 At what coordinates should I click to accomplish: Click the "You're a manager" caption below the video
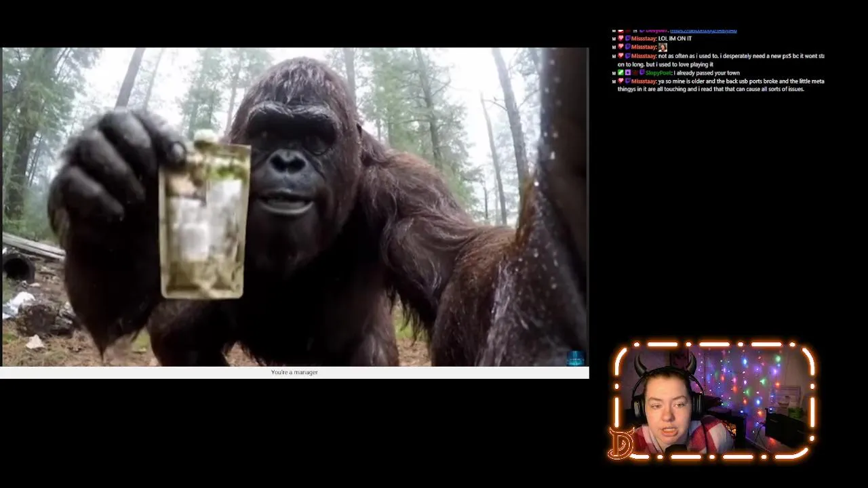pyautogui.click(x=294, y=372)
